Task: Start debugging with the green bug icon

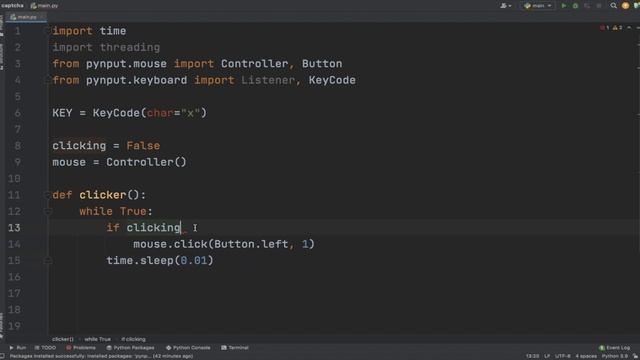Action: [x=576, y=6]
